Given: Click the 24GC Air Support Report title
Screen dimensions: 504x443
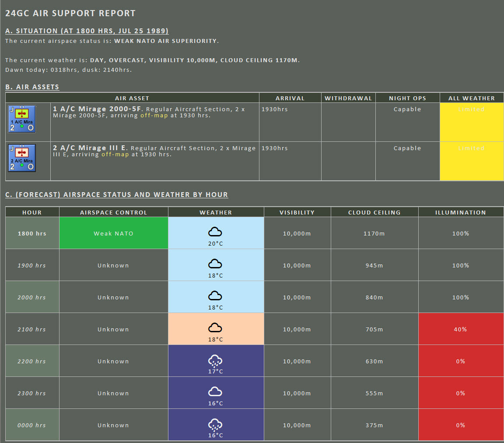Looking at the screenshot, I should [70, 13].
